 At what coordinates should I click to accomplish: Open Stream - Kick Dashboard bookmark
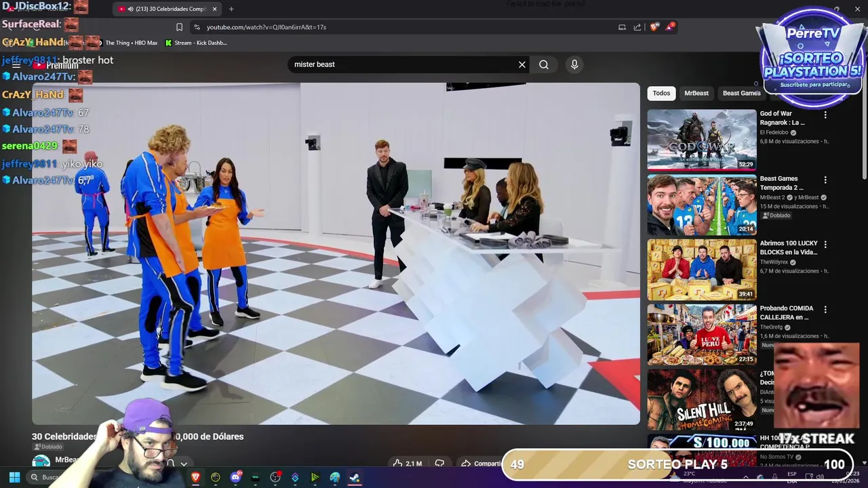[x=197, y=43]
